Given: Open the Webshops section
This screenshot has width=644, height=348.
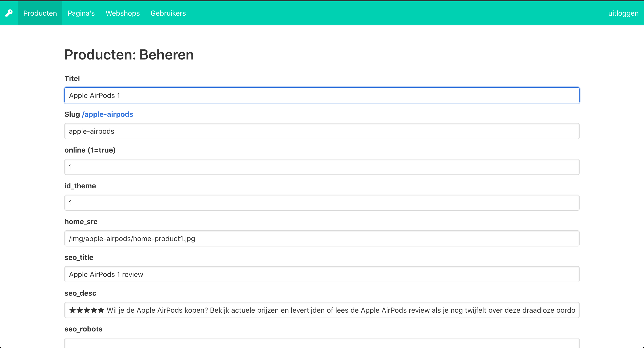Looking at the screenshot, I should (123, 13).
